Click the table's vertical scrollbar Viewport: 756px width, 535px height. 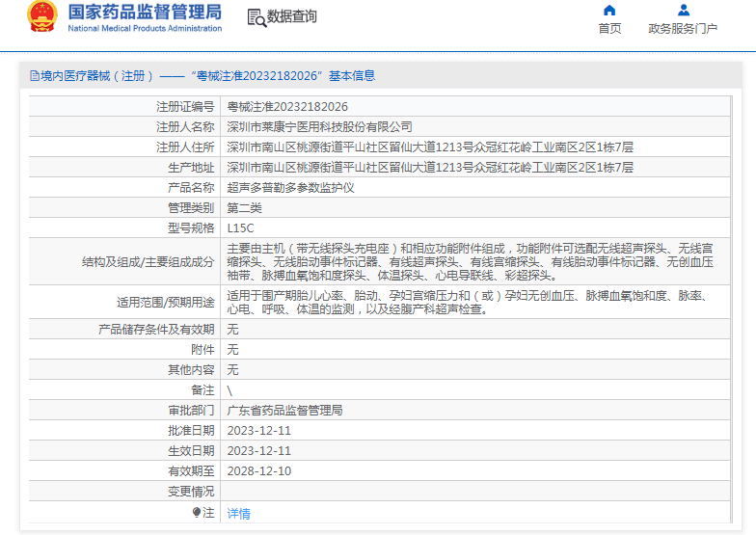coord(731,309)
